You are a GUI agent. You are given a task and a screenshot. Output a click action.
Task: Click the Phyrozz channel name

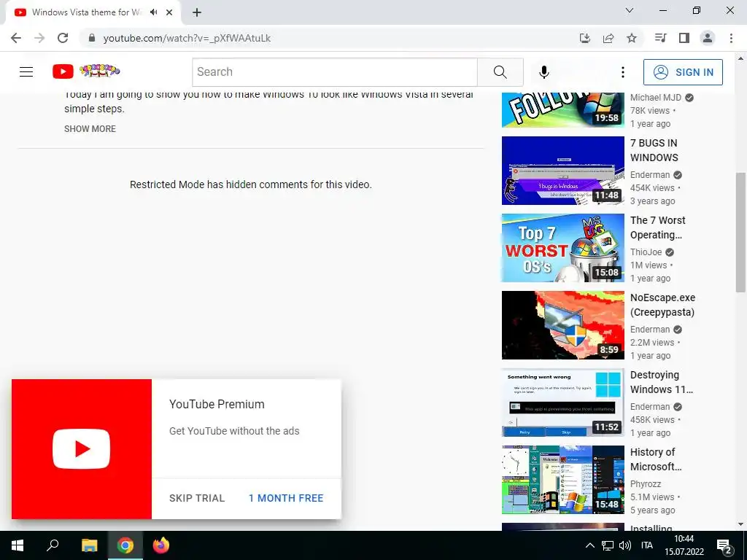646,484
